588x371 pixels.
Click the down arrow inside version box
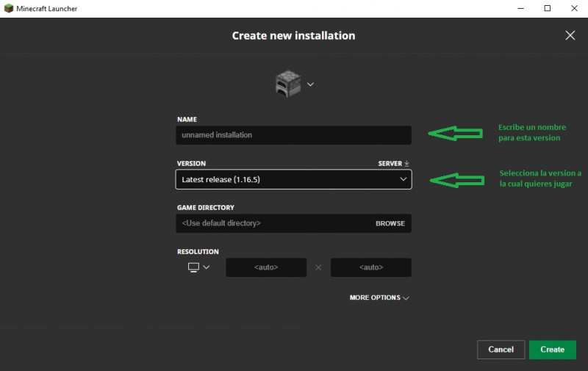click(x=403, y=179)
